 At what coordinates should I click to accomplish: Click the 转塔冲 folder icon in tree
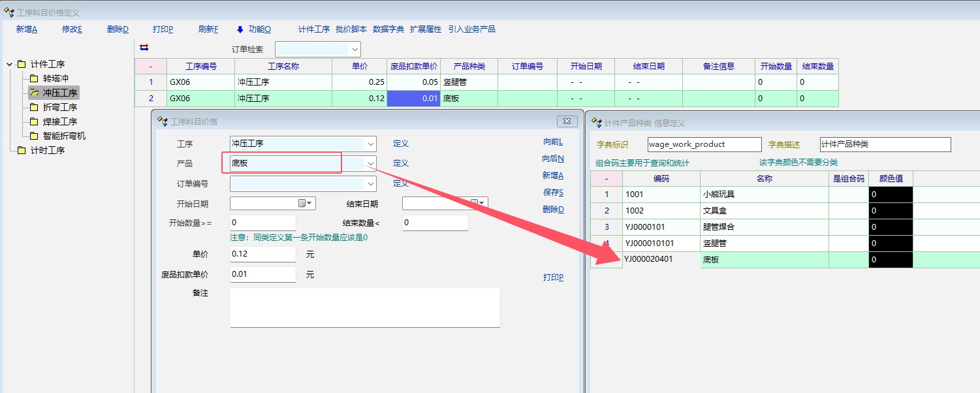click(x=34, y=78)
